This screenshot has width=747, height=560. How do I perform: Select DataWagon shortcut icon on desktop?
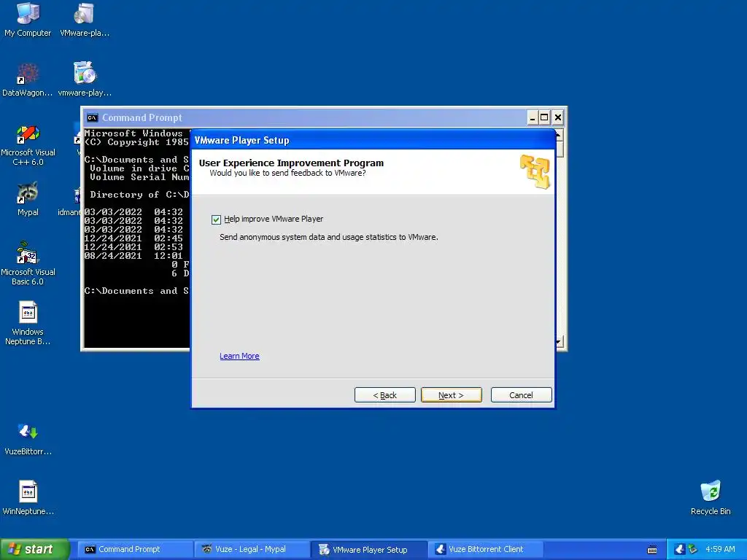click(x=27, y=80)
